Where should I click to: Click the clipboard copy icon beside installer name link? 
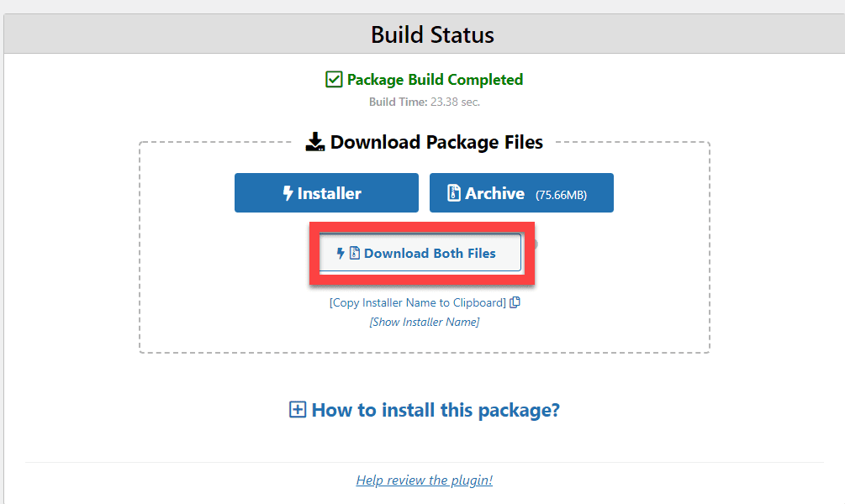coord(515,302)
